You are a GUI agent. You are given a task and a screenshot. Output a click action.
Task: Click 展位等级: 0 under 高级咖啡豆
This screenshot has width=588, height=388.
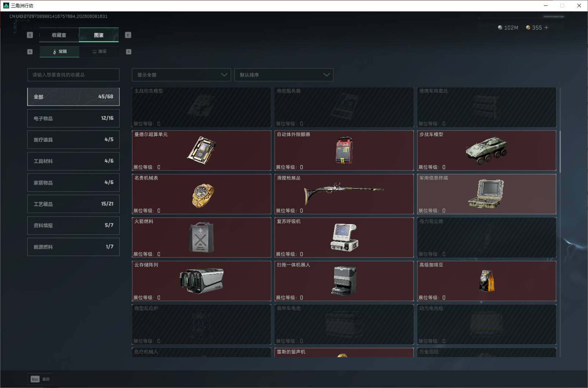432,298
